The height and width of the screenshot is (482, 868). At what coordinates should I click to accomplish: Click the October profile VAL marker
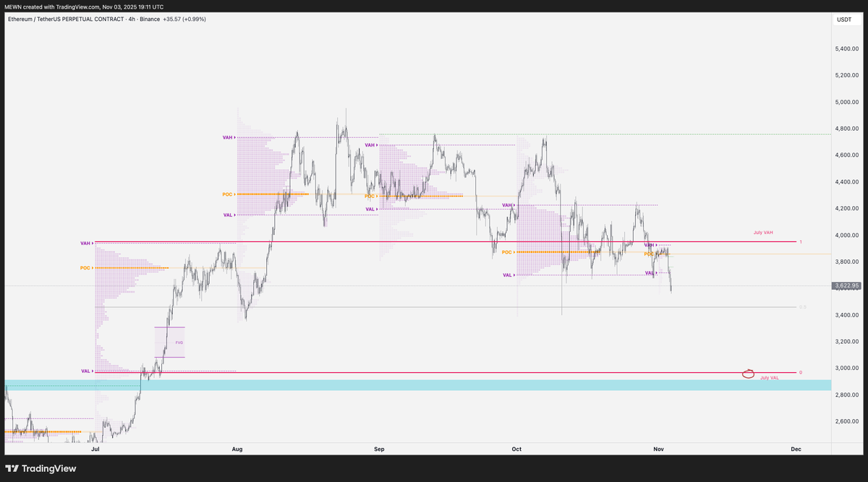coord(507,275)
